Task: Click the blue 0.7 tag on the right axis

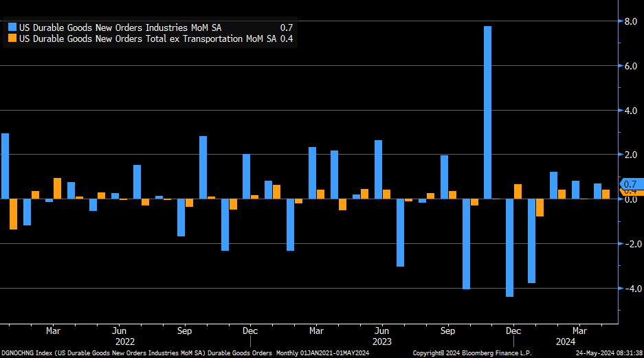Action: [630, 183]
